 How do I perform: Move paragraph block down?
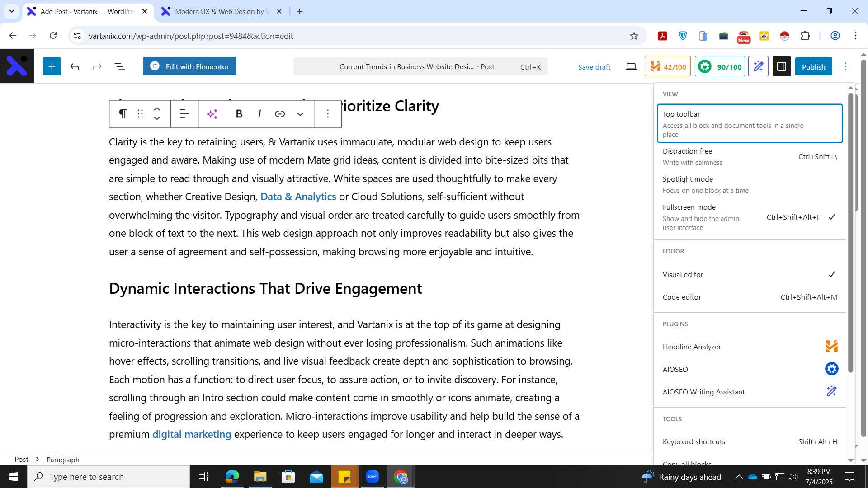[157, 119]
